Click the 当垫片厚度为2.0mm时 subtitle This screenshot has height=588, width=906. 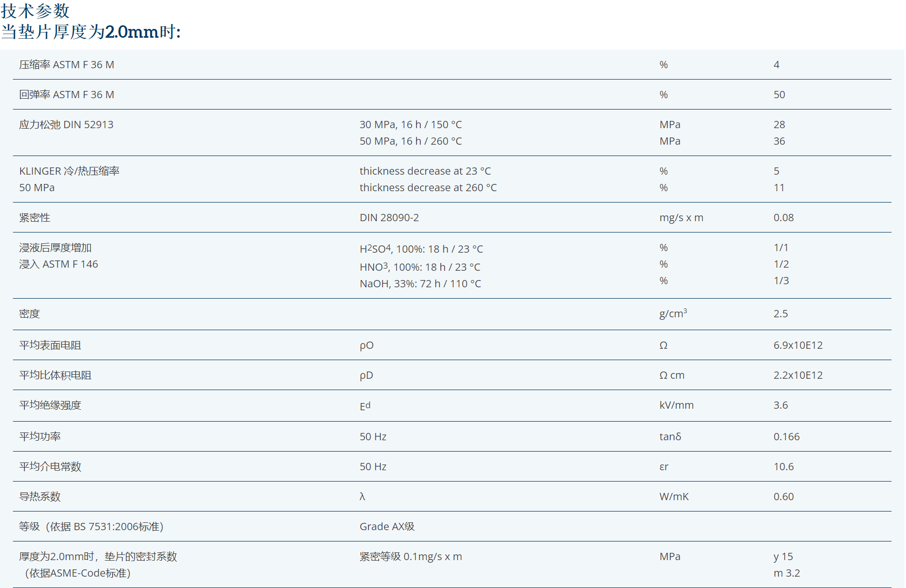point(91,32)
